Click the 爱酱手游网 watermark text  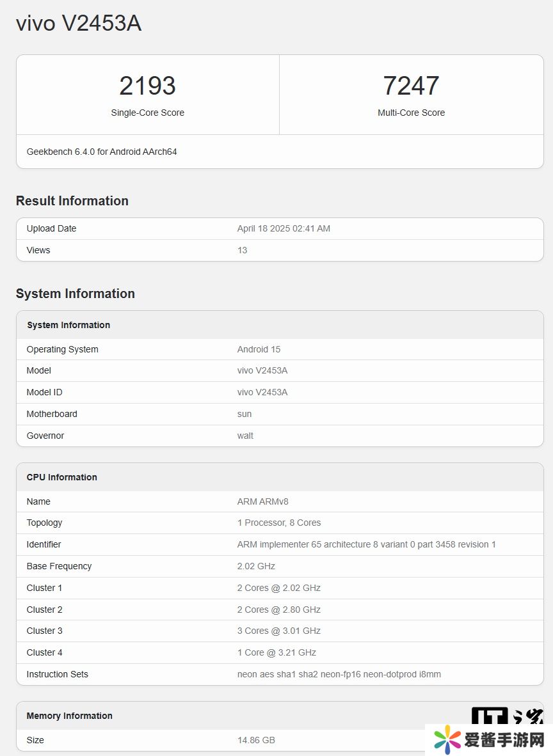[504, 741]
